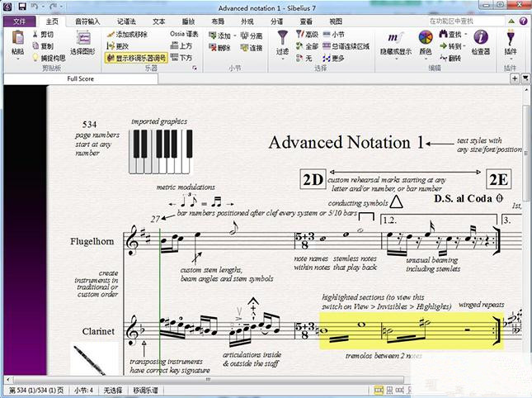Open the 文件 (File) tab
532x398 pixels.
pos(19,20)
